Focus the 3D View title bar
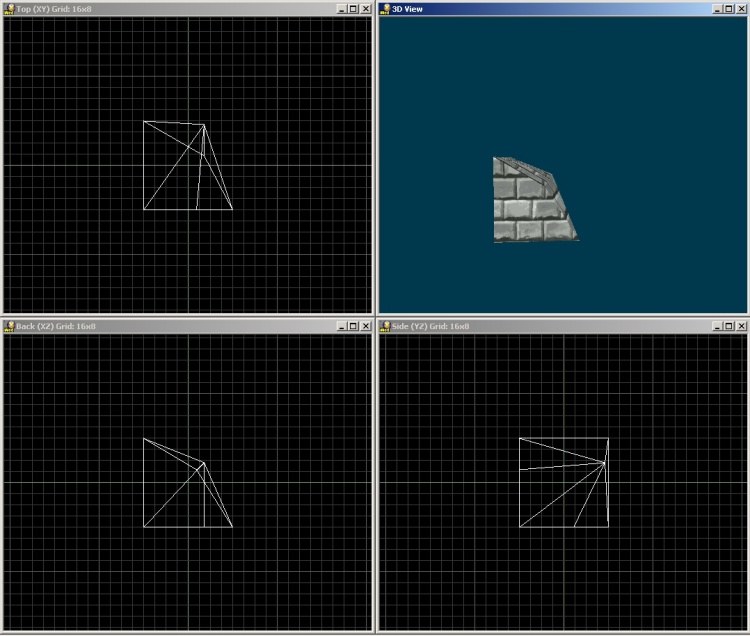 point(550,8)
